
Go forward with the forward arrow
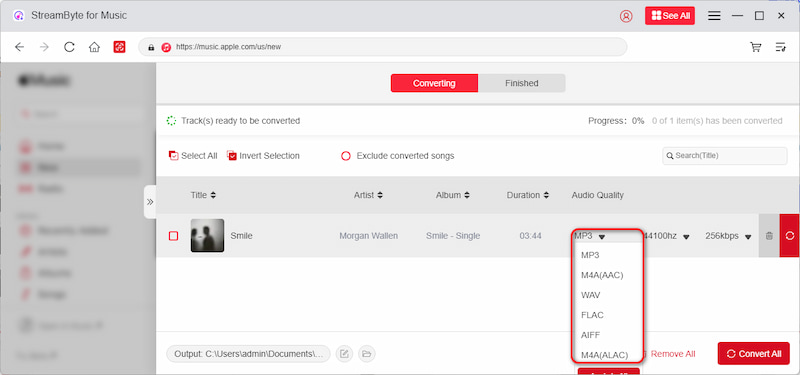click(x=44, y=47)
